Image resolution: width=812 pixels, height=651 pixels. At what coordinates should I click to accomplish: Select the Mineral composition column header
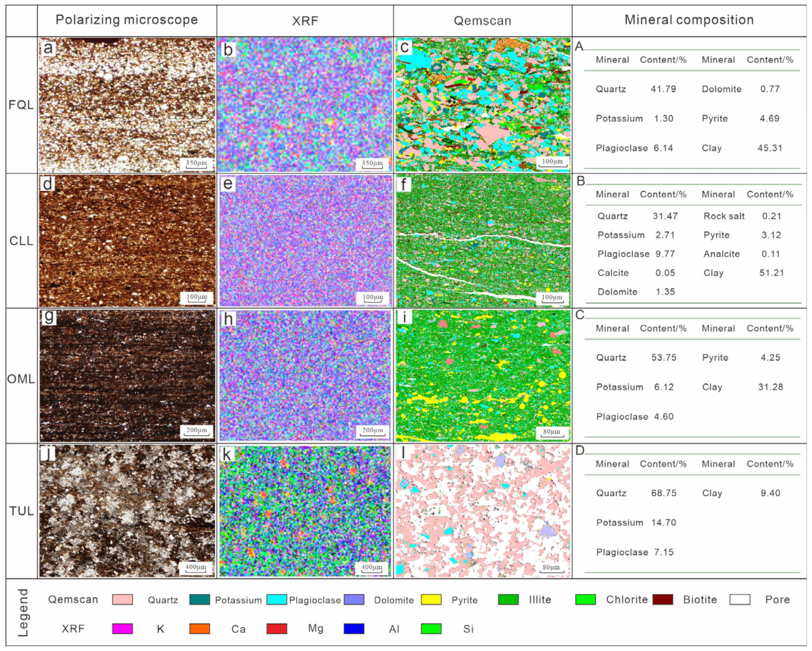tap(689, 20)
